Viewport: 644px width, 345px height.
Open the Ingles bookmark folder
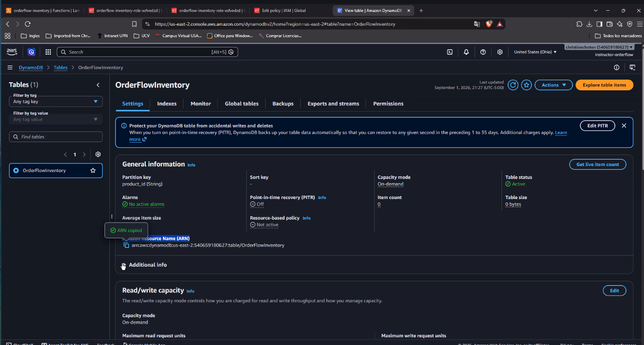tap(30, 36)
